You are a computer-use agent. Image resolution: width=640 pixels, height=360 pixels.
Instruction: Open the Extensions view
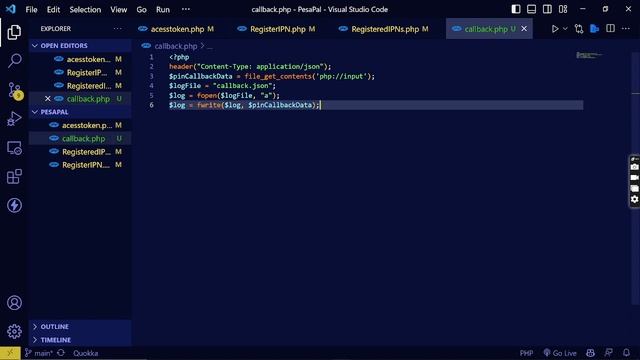(x=14, y=177)
